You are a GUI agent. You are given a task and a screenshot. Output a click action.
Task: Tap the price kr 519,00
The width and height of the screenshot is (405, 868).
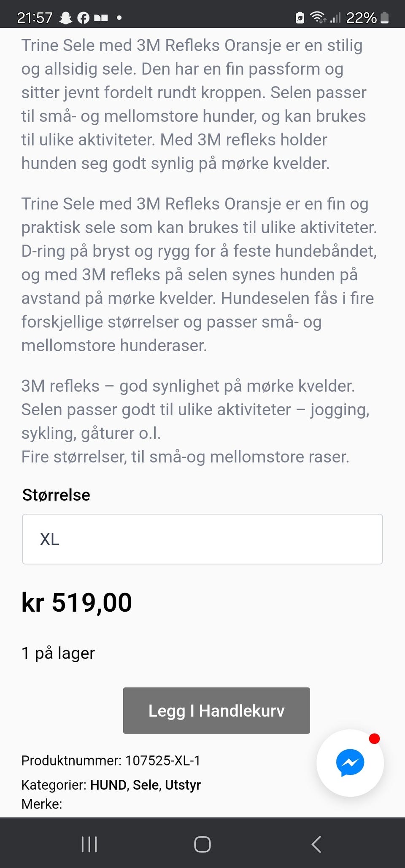click(77, 602)
